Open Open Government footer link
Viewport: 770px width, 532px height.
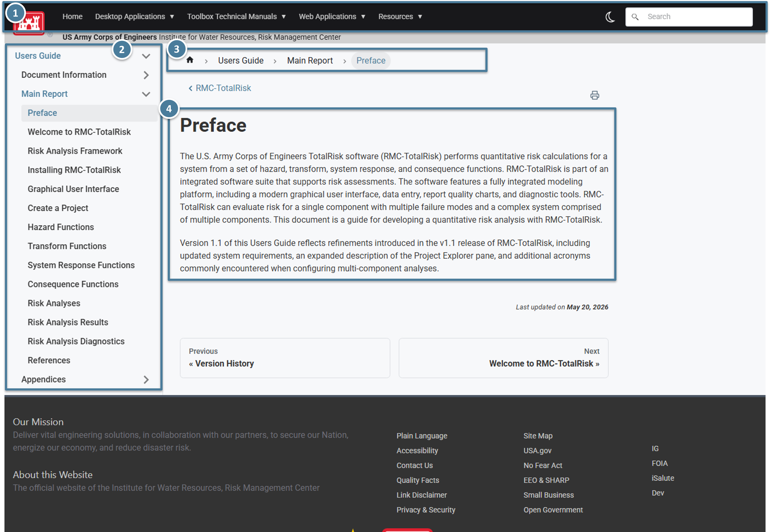click(x=553, y=510)
